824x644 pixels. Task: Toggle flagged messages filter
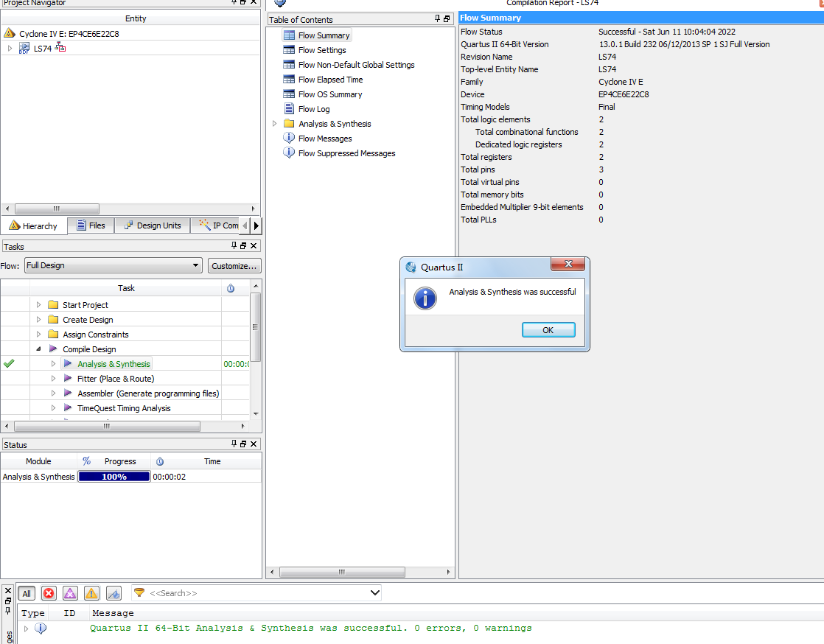(x=114, y=594)
